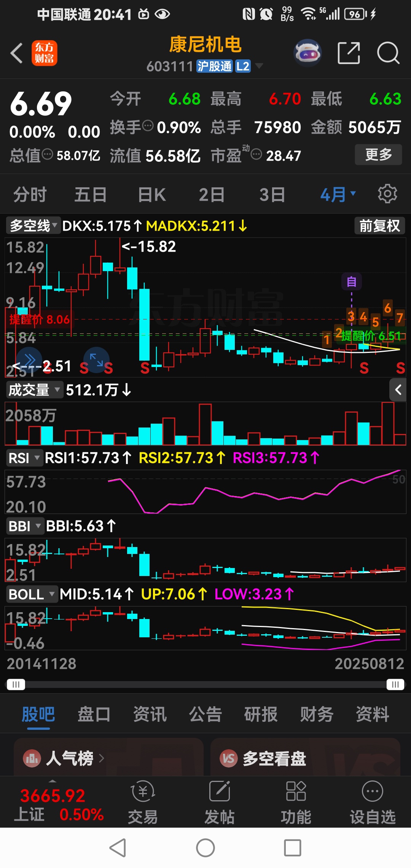Tap the L2 level badge
The width and height of the screenshot is (411, 868).
(243, 66)
